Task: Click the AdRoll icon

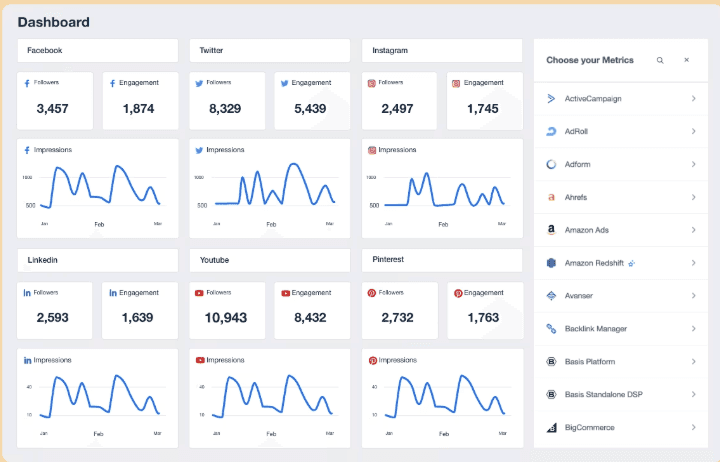Action: [551, 131]
